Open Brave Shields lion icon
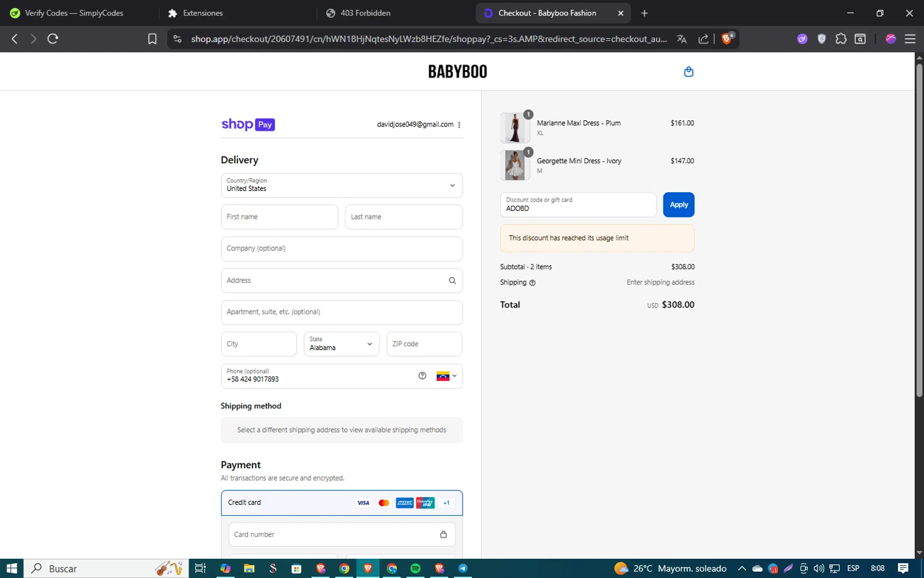The height and width of the screenshot is (578, 924). coord(727,38)
